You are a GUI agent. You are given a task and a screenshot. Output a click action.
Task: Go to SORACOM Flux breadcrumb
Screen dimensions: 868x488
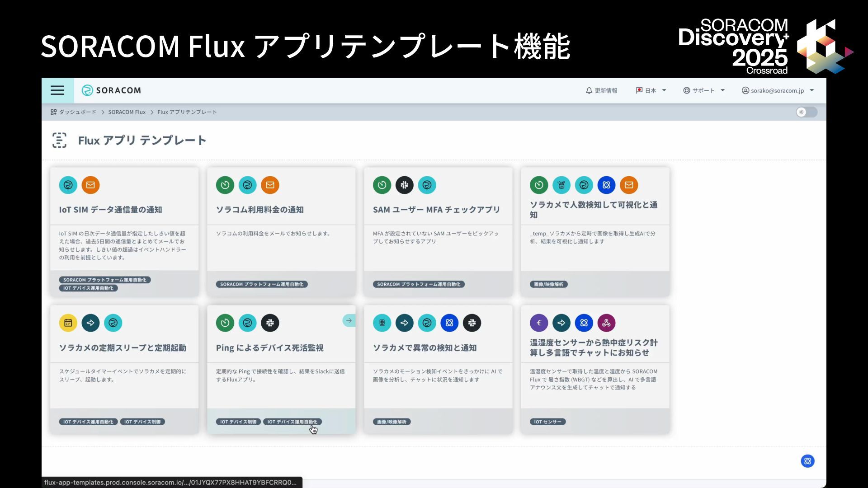[x=127, y=112]
